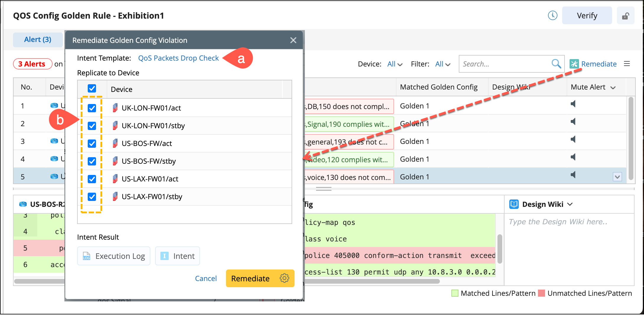Viewport: 644px width, 315px height.
Task: Uncheck the UK-LON-FW01/act device checkbox
Action: pyautogui.click(x=92, y=108)
